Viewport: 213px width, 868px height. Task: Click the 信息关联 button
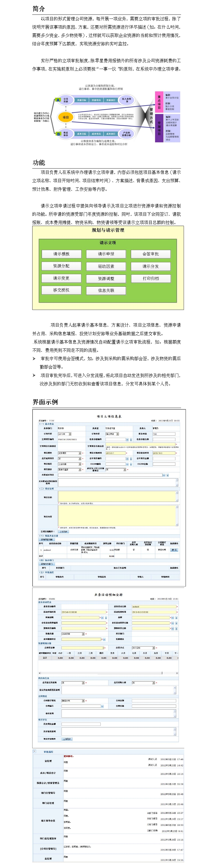[x=106, y=290]
